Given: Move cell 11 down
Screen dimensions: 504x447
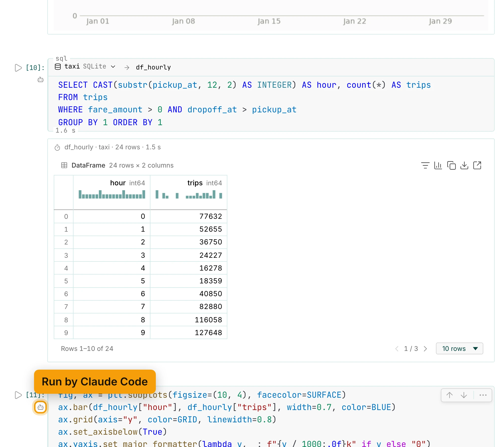Looking at the screenshot, I should [464, 395].
